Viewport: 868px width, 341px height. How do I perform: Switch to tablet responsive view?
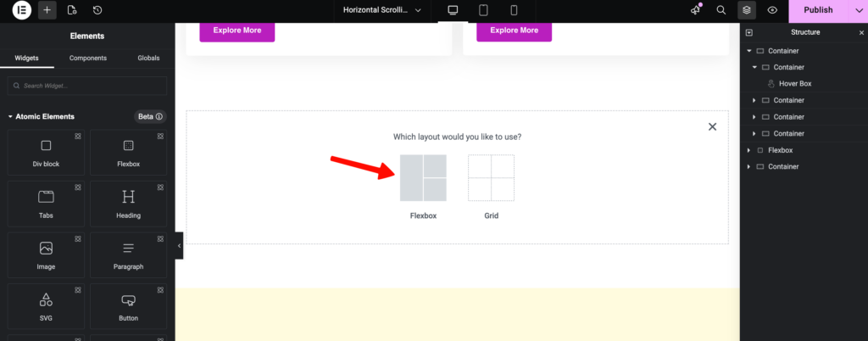point(483,10)
